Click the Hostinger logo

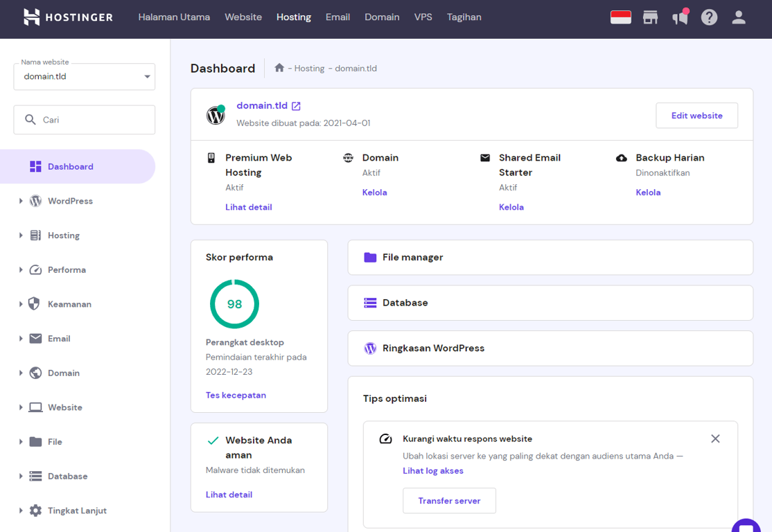pos(68,17)
